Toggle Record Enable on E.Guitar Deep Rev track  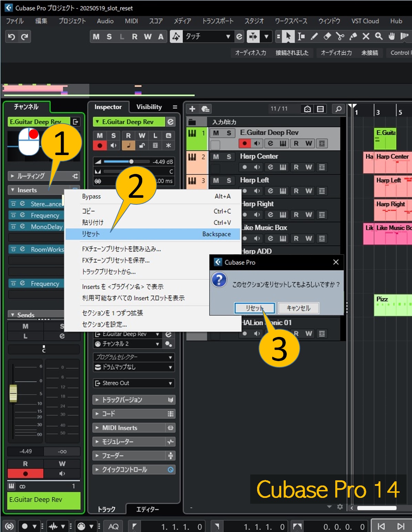[244, 143]
